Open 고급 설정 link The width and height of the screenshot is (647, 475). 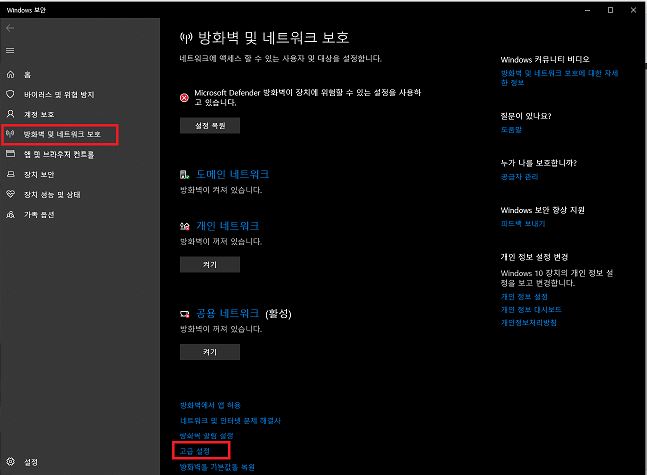[x=195, y=451]
